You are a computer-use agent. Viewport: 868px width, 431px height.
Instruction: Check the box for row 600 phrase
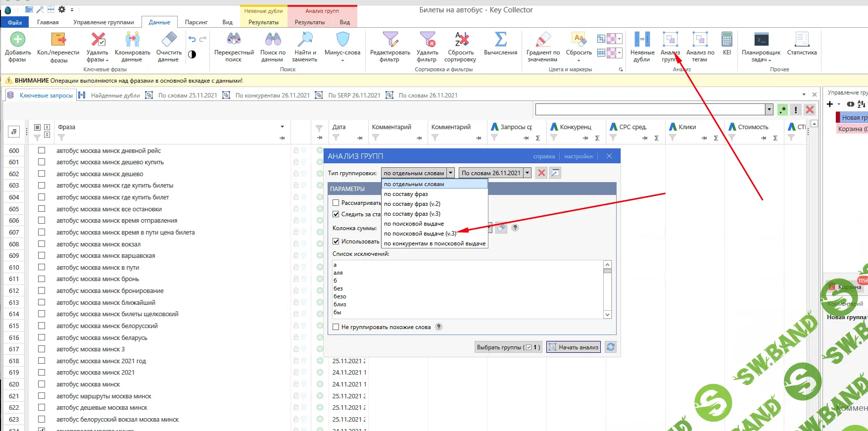42,150
